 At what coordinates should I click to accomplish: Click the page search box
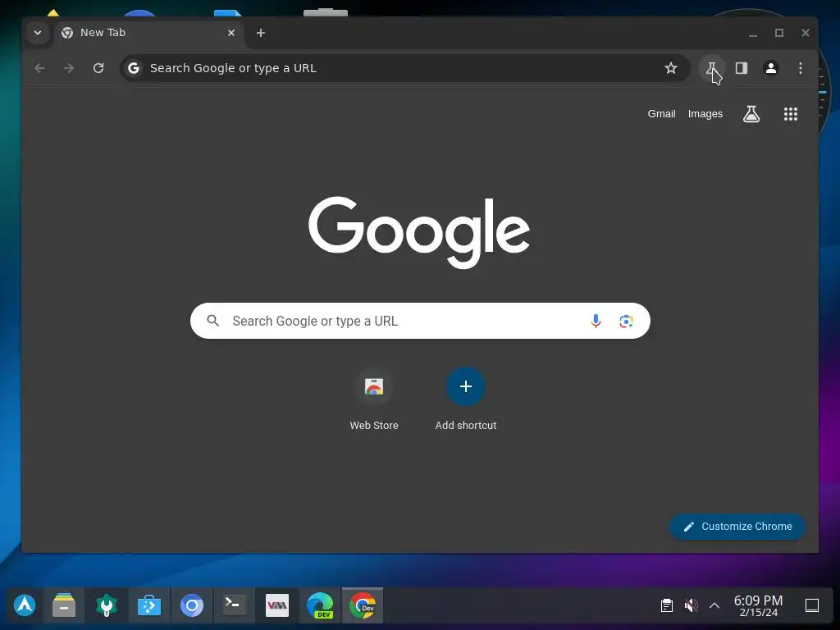420,321
